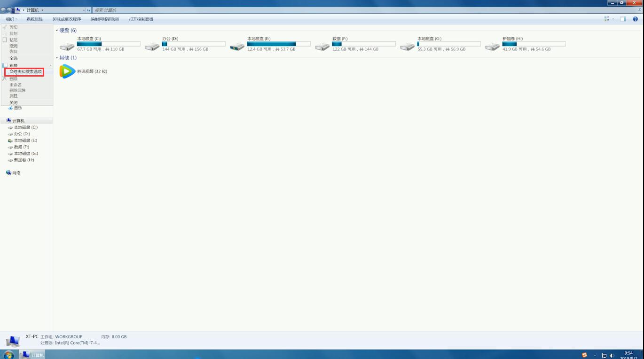
Task: Choose 文件夹和搜索选项 in the menu
Action: [27, 72]
